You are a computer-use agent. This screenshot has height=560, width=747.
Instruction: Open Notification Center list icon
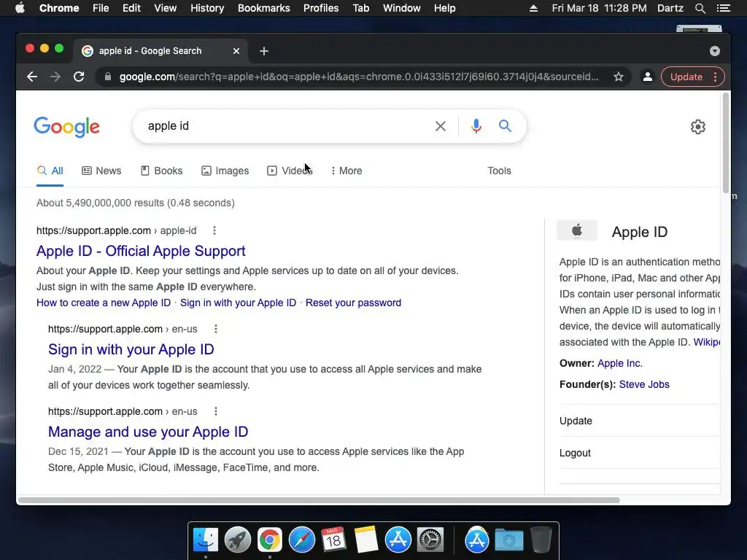[723, 8]
